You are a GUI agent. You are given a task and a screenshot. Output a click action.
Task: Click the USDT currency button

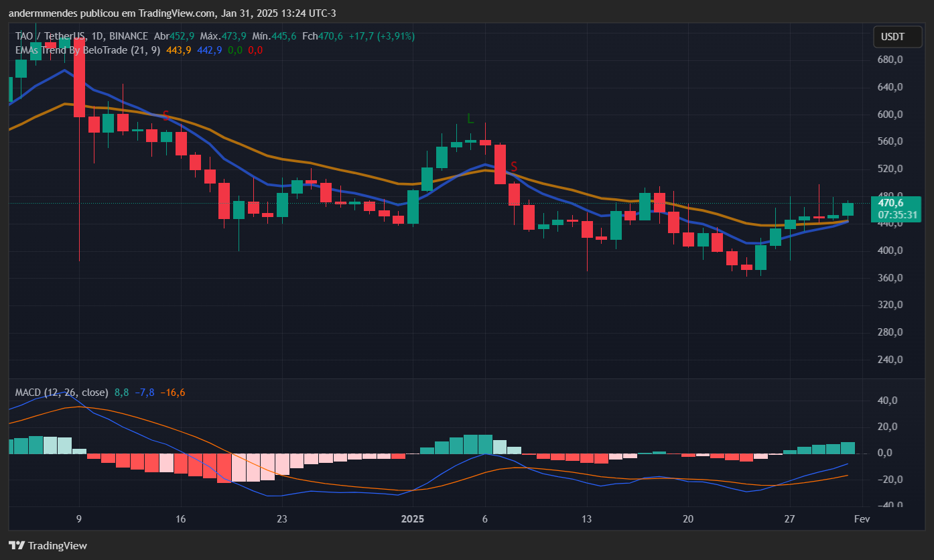coord(897,37)
